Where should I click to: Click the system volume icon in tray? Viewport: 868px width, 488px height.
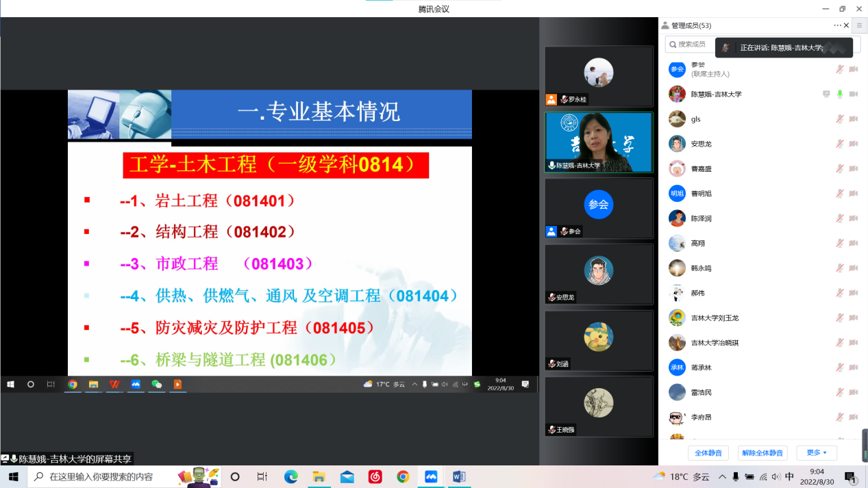coord(776,476)
